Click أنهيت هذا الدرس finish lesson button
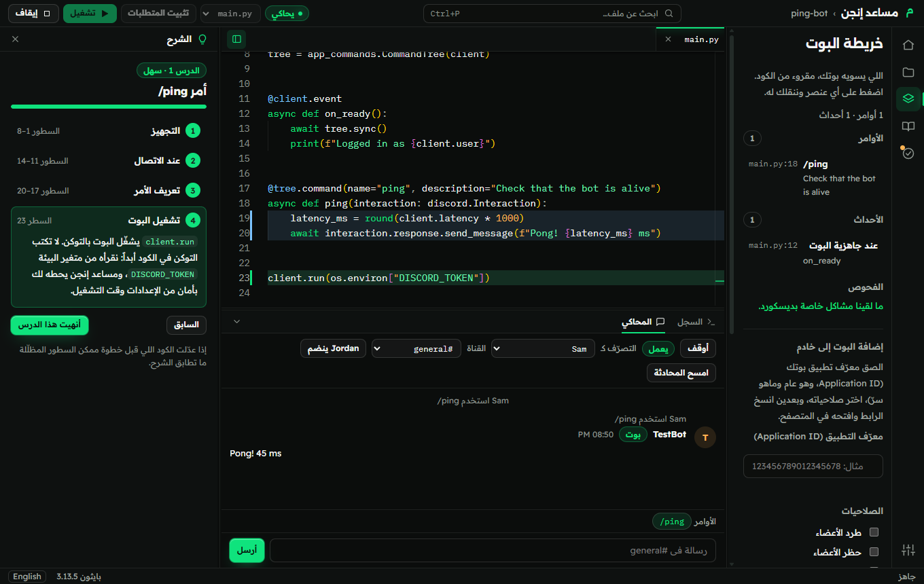Screen dimensions: 924x584 [50, 325]
